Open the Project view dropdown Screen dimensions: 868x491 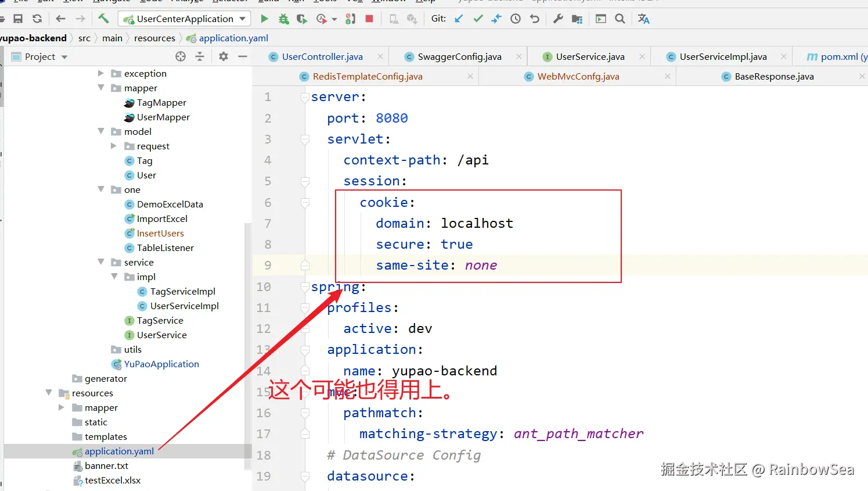tap(64, 57)
